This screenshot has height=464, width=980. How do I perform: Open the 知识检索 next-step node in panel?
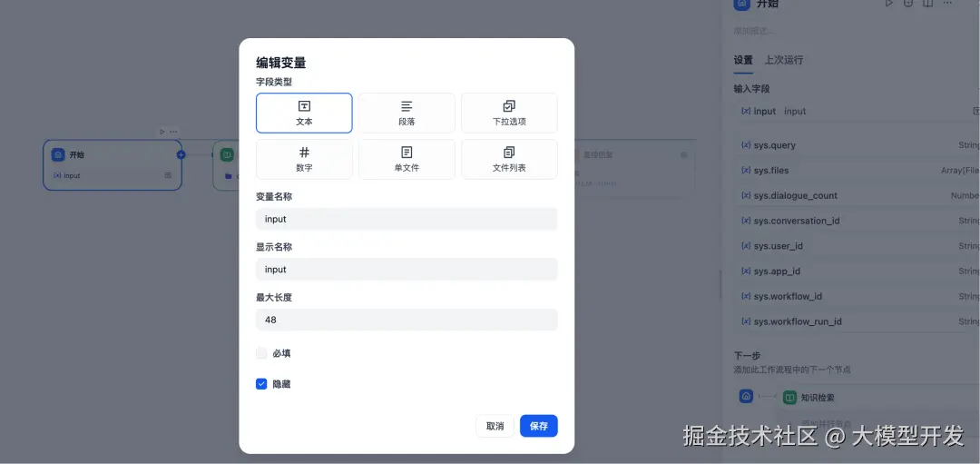coord(878,397)
